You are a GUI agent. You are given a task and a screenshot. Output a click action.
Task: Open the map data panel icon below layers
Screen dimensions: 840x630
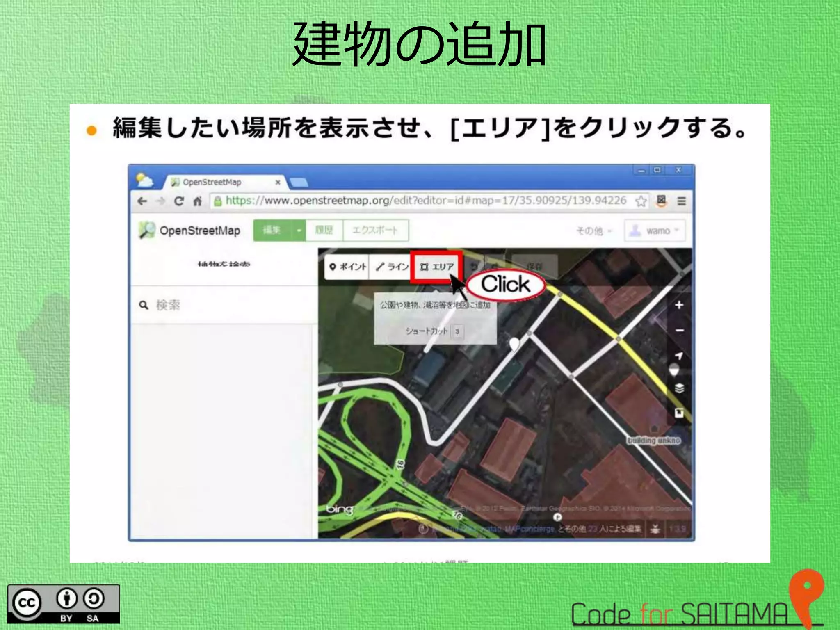tap(679, 413)
